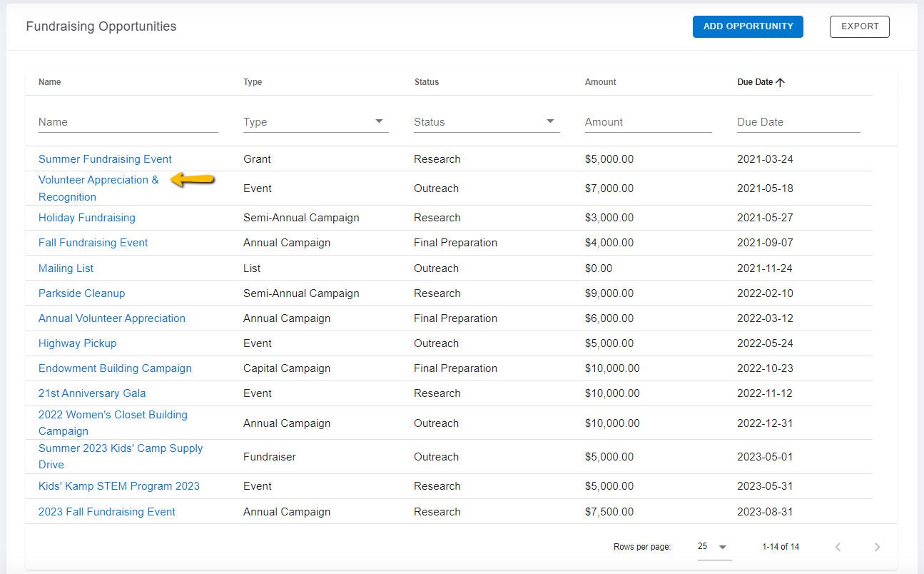This screenshot has height=574, width=924.
Task: Open Endowment Building Campaign link
Action: 115,368
